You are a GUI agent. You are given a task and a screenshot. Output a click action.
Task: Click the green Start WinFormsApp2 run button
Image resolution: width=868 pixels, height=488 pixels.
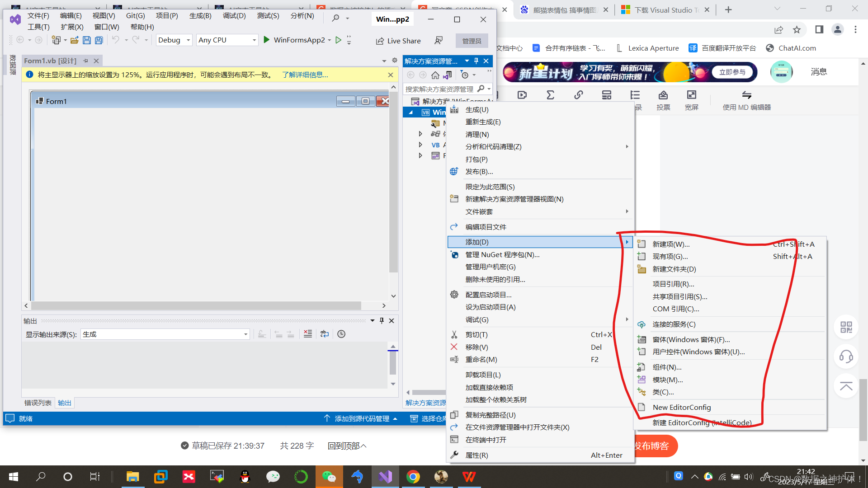click(x=267, y=40)
